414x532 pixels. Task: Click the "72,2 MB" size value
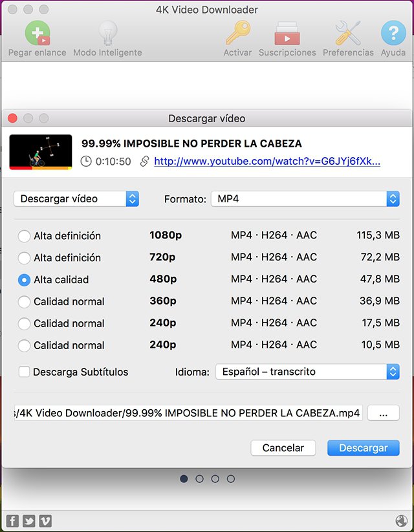click(380, 257)
